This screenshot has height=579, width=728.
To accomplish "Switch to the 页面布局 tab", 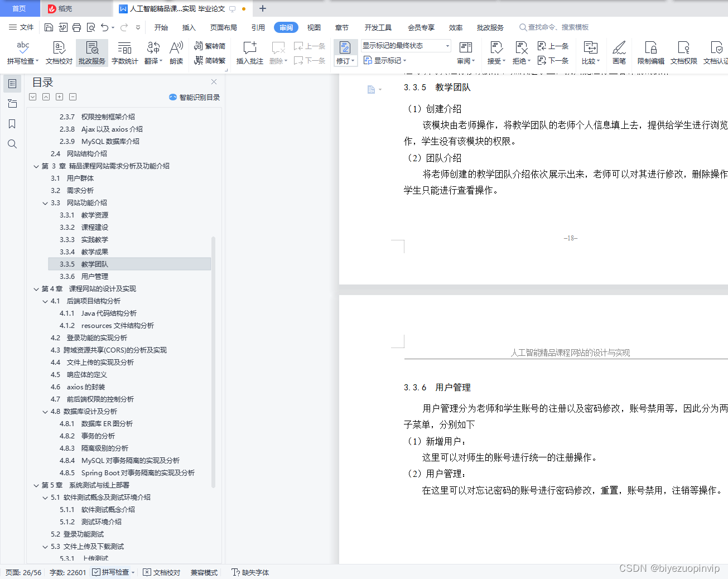I will [x=224, y=27].
